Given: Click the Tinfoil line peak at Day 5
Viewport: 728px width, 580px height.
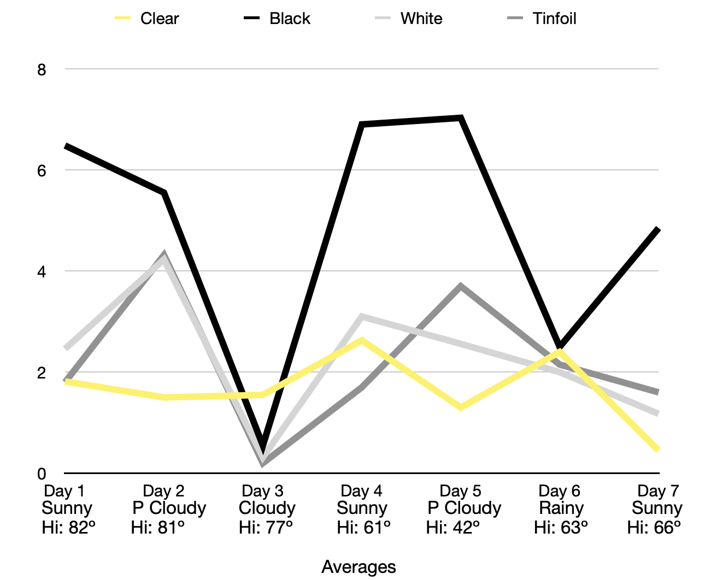Looking at the screenshot, I should (x=461, y=286).
